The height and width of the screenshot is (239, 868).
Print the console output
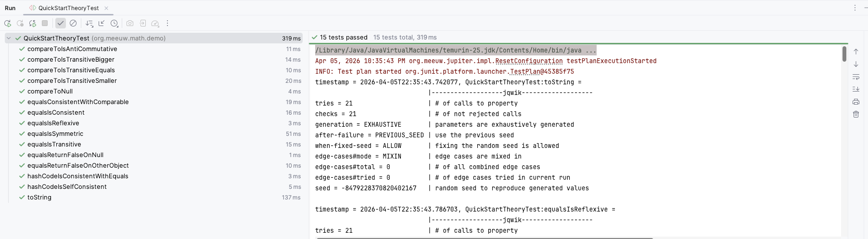click(856, 102)
